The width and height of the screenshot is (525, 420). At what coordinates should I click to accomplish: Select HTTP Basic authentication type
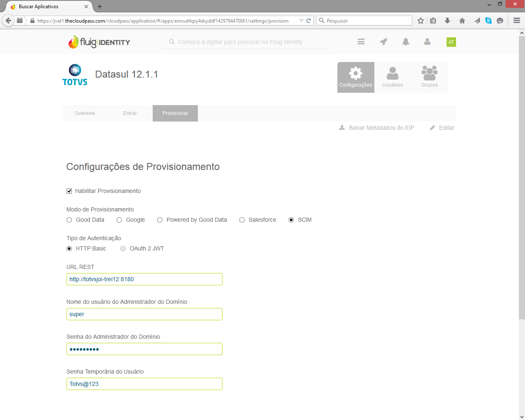point(69,249)
